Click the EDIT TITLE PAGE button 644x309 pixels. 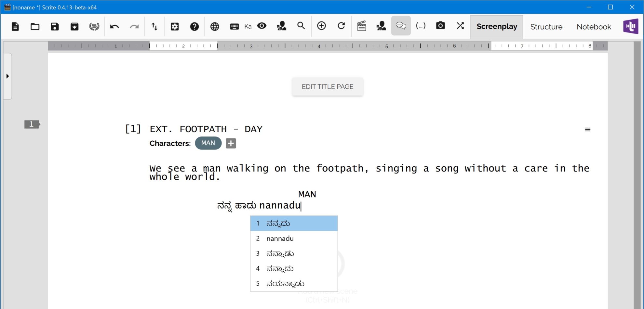(327, 86)
